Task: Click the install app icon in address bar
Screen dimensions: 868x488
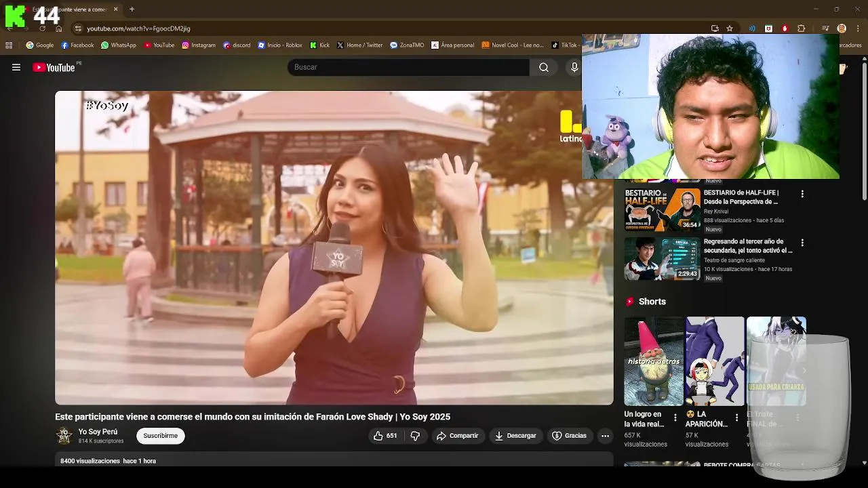Action: 715,28
